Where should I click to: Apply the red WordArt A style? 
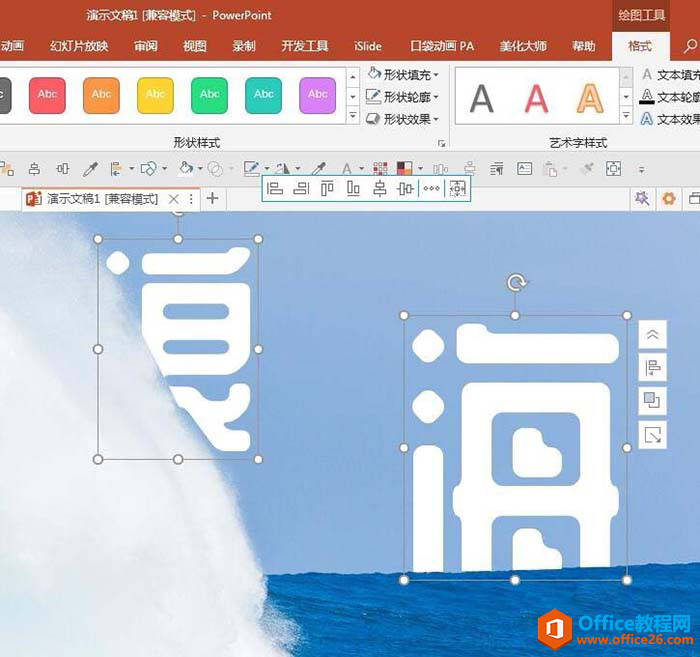536,98
